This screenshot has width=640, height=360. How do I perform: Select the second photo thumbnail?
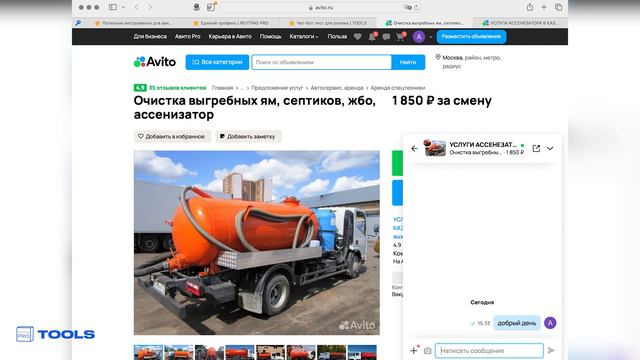[x=179, y=352]
